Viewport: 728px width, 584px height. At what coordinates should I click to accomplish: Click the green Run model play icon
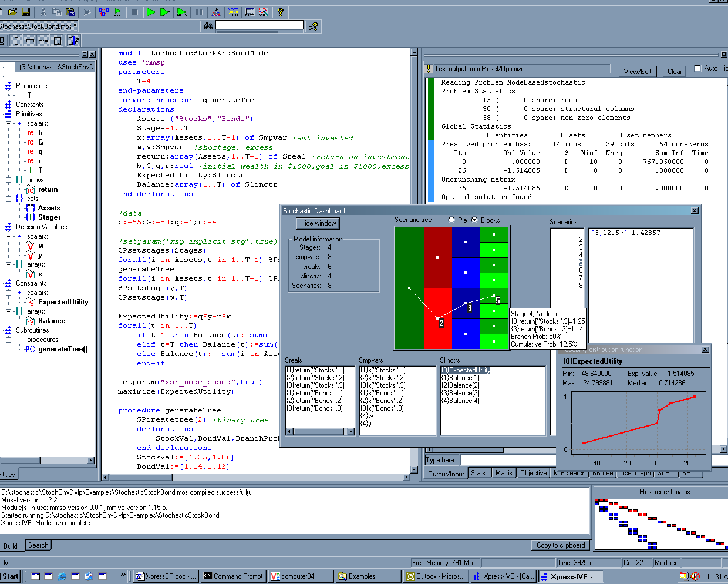point(151,12)
